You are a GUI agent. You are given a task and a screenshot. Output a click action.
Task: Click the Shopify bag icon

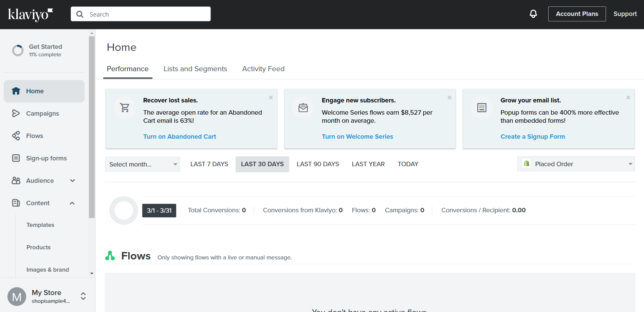pyautogui.click(x=526, y=163)
